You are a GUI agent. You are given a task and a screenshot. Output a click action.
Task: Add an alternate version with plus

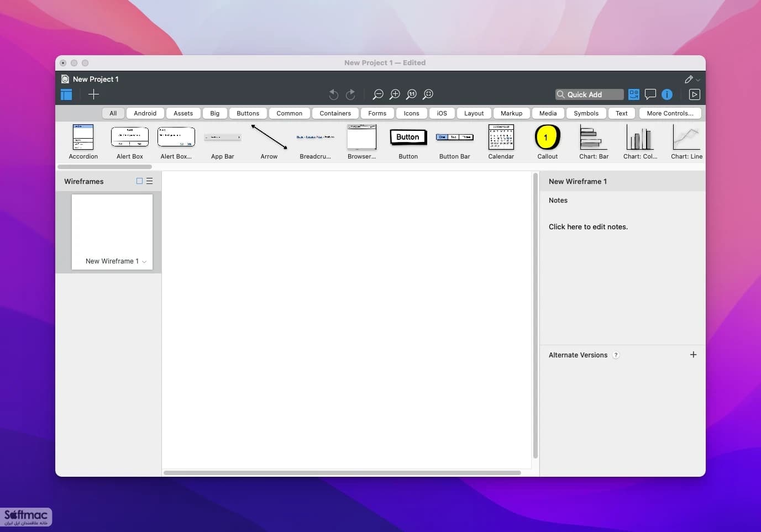[694, 355]
